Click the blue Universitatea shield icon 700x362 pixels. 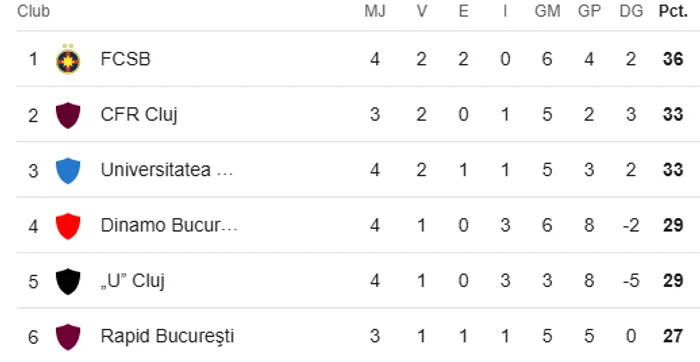(68, 171)
